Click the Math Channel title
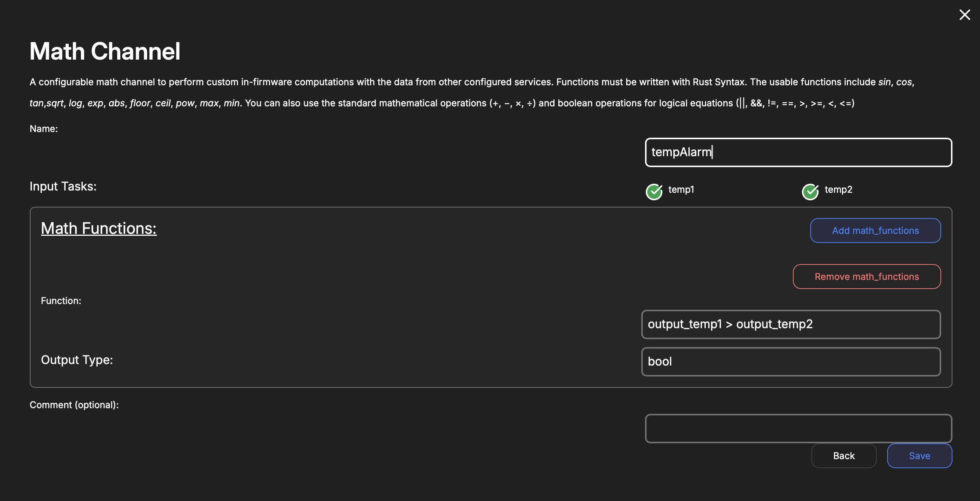Viewport: 980px width, 501px height. (104, 51)
